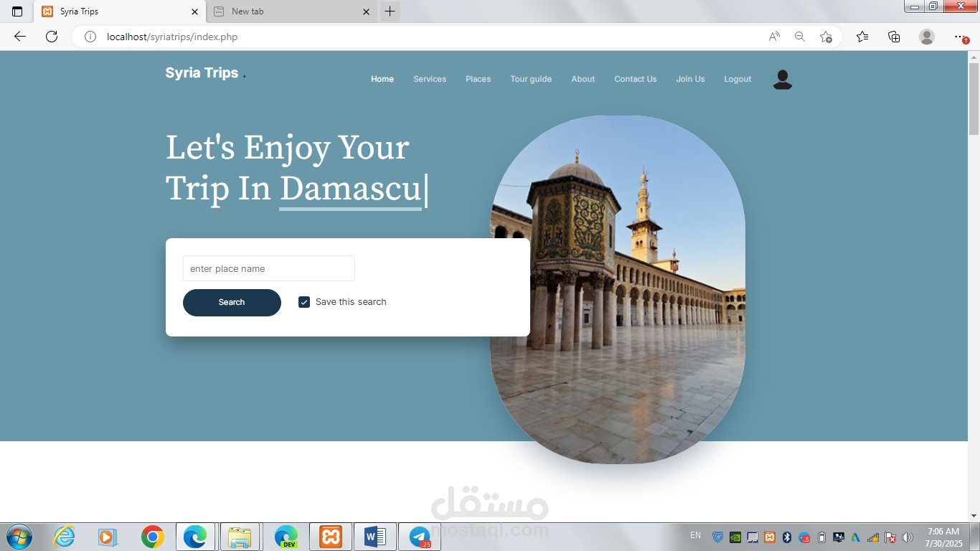This screenshot has width=980, height=551.
Task: Open Read aloud from the address bar
Action: tap(774, 37)
